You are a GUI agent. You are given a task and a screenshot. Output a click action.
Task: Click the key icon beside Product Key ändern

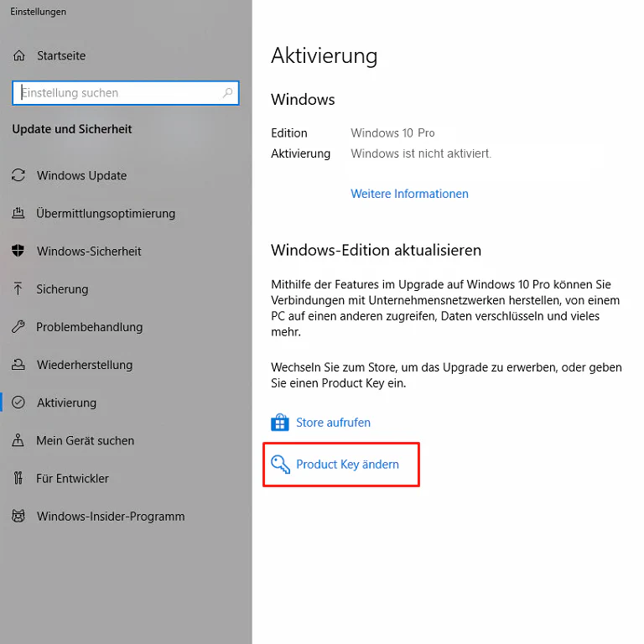tap(279, 464)
